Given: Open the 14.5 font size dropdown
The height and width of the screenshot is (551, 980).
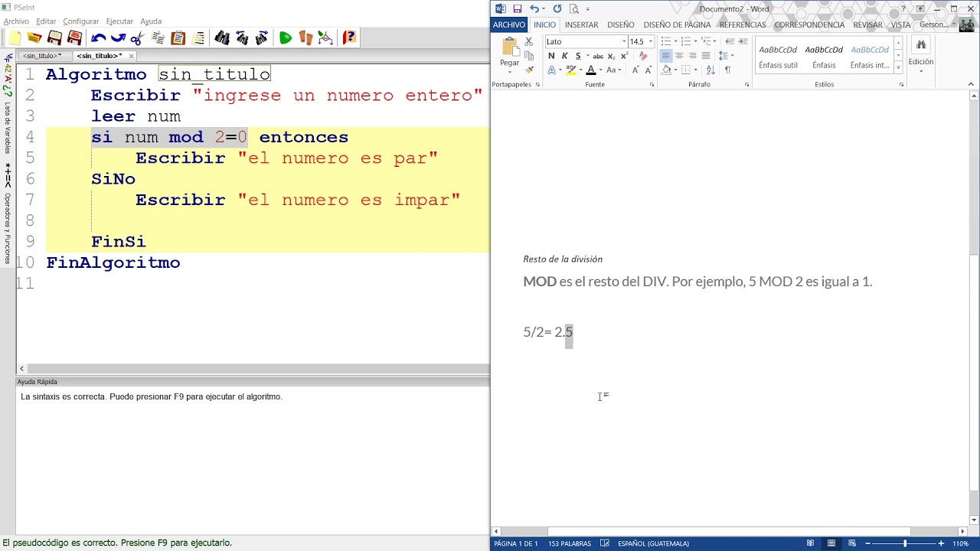Looking at the screenshot, I should (651, 41).
